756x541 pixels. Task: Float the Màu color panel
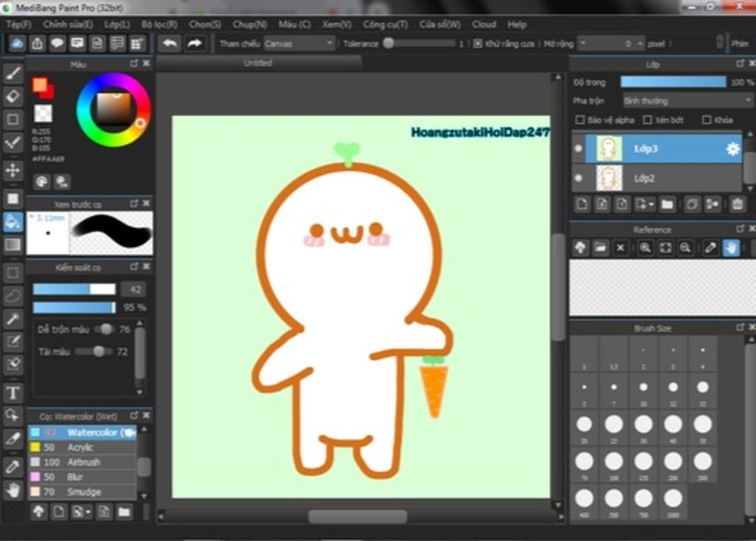point(134,63)
